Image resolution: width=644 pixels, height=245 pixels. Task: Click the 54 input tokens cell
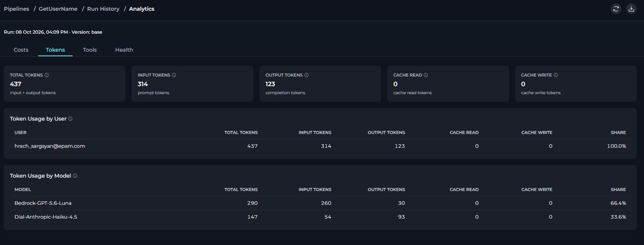[328, 217]
